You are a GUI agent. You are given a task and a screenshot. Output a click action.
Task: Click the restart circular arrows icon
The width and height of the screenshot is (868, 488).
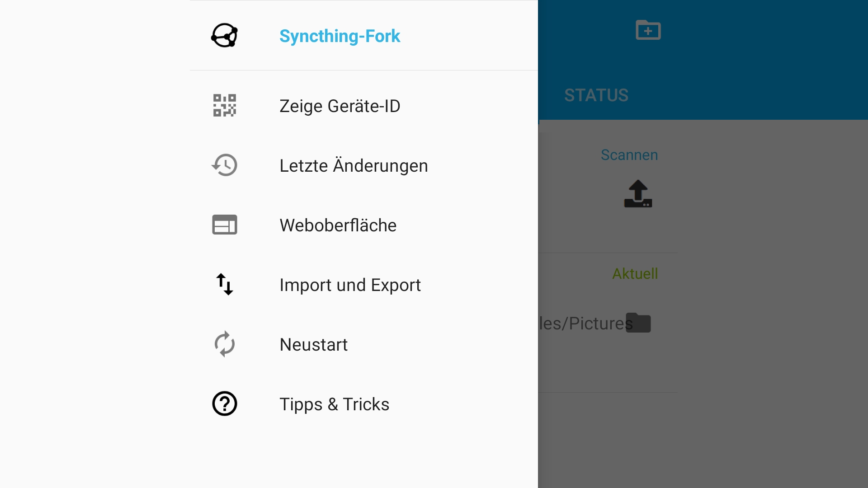[224, 344]
